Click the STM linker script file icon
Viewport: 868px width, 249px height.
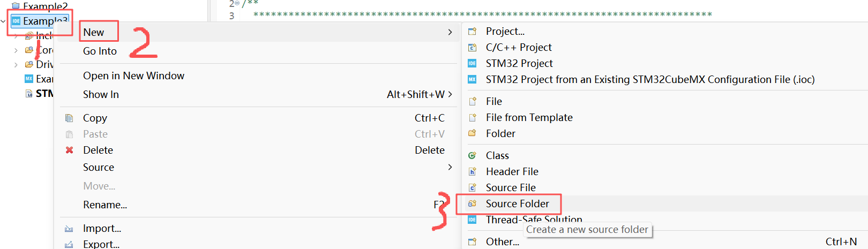pos(29,93)
